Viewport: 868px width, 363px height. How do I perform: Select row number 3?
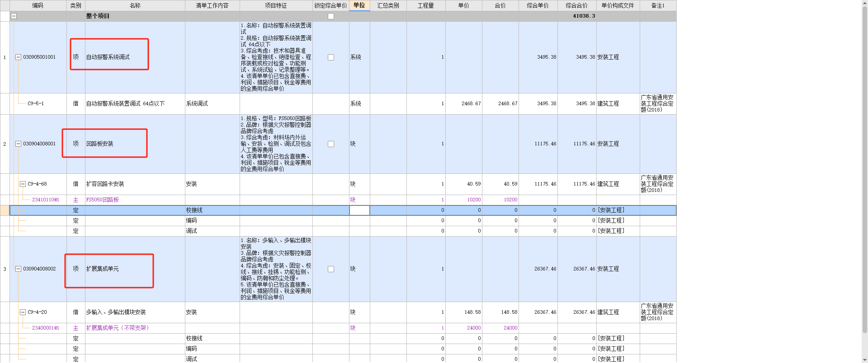5,269
